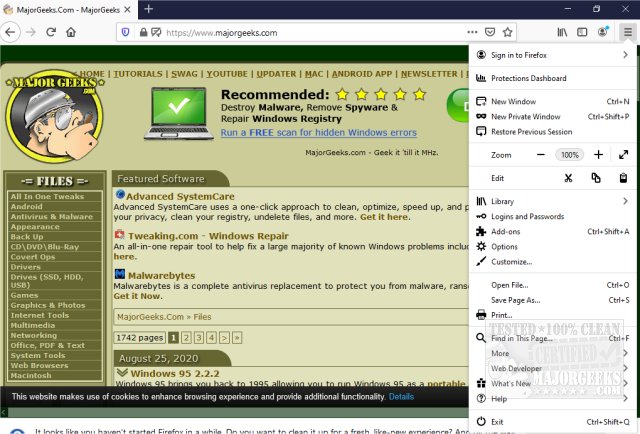Open Advanced SystemCare featured link
Viewport: 640px width, 434px height.
[x=180, y=196]
